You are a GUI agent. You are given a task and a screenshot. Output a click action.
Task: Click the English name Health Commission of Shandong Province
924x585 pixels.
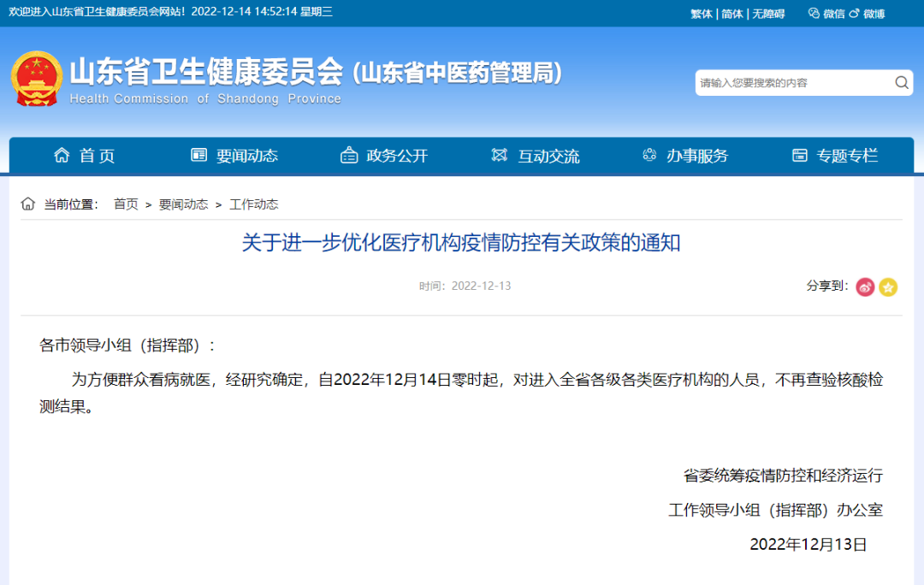[x=205, y=98]
